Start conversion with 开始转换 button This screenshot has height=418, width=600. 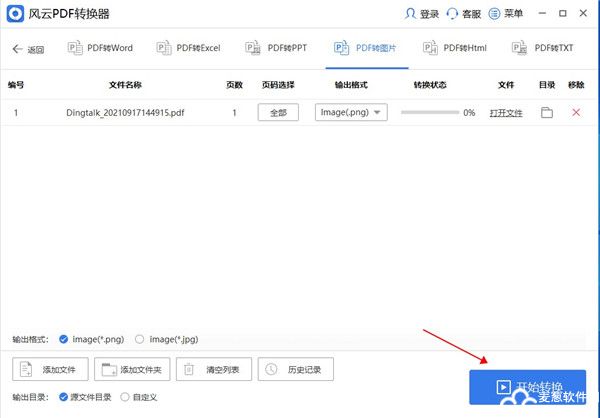click(x=528, y=387)
